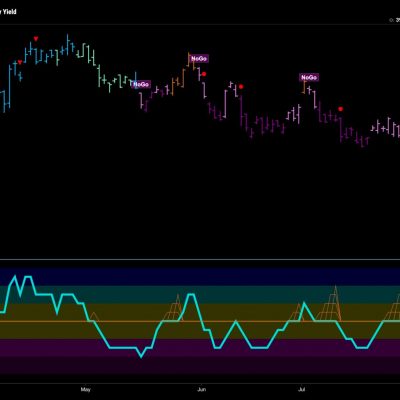
Task: Click the small orange triangle in early May oscillator
Action: click(x=93, y=317)
